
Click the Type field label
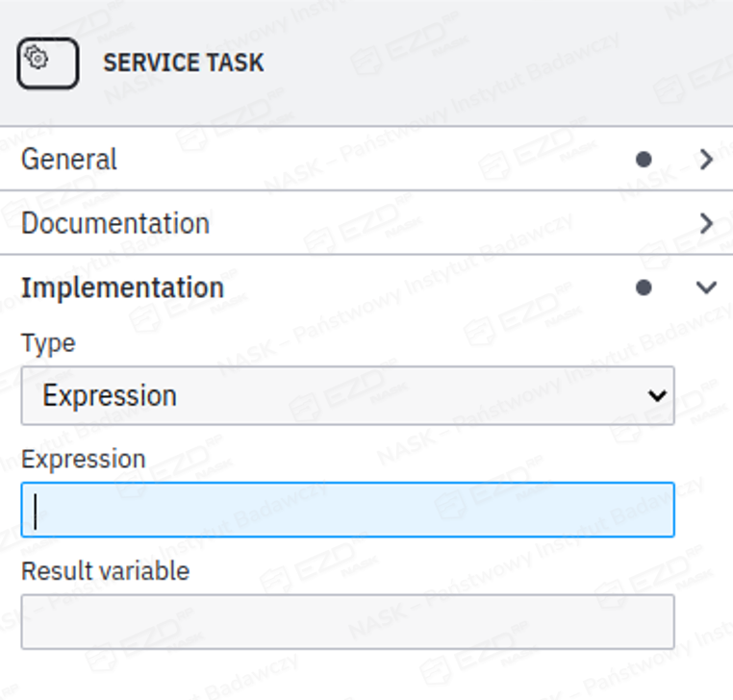48,343
